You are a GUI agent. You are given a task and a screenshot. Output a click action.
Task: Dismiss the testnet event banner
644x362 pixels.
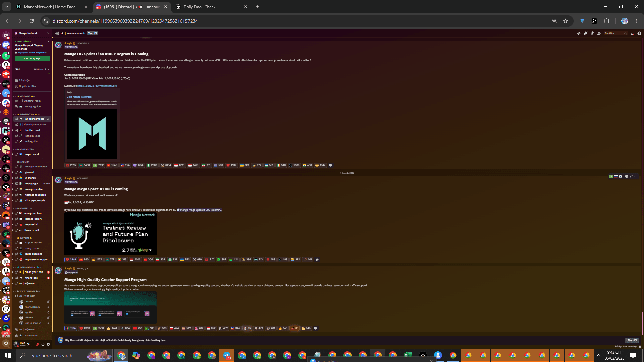tap(48, 42)
